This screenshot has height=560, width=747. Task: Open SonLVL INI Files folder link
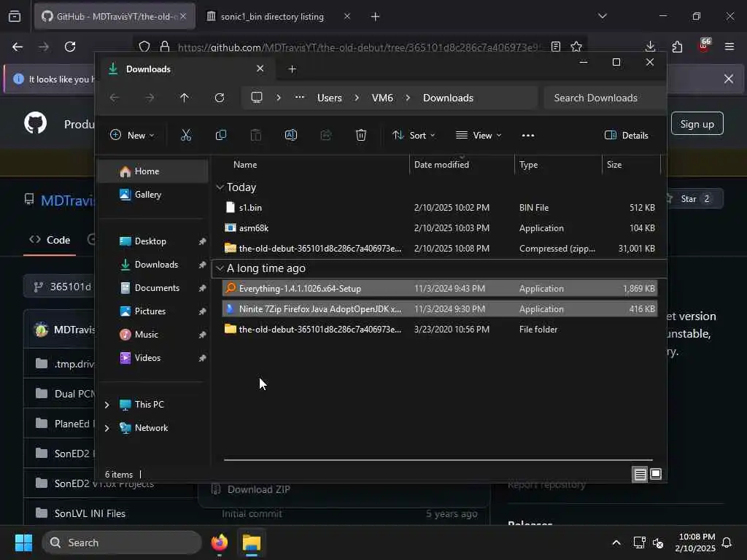coord(90,513)
